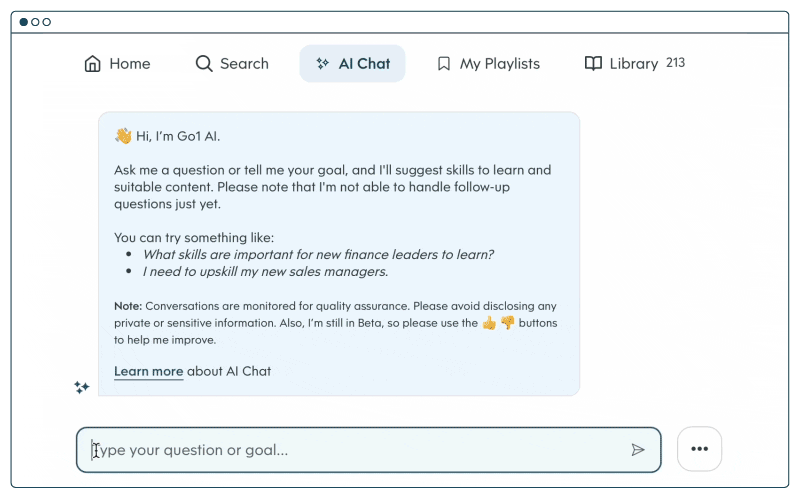Focus the question or goal input field

[355, 450]
